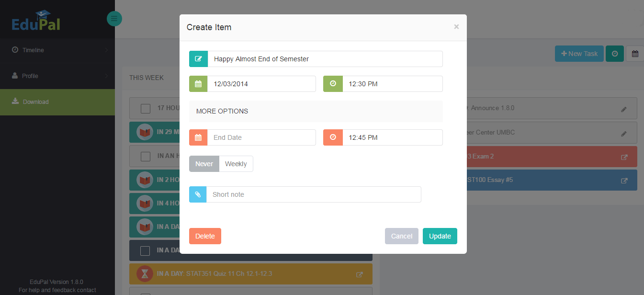
Task: Click the End Date input field
Action: (261, 137)
